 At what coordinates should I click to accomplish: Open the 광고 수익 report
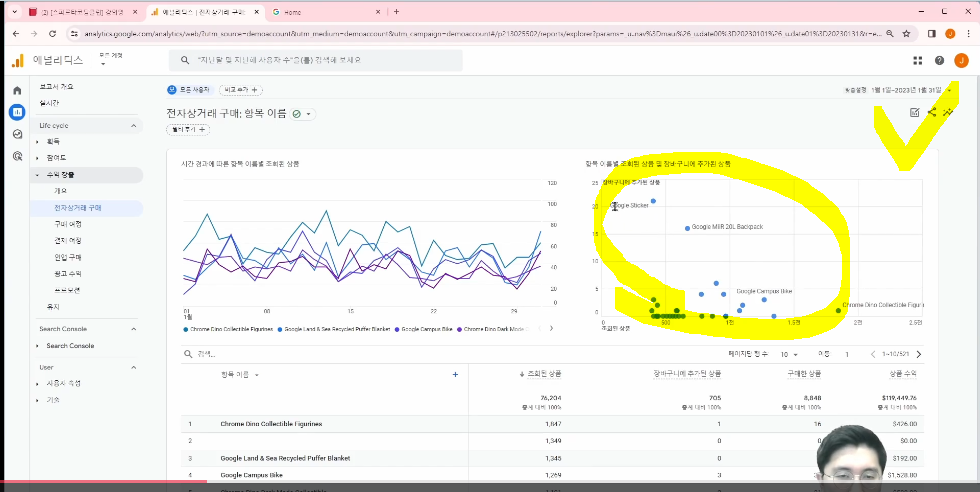pos(68,274)
